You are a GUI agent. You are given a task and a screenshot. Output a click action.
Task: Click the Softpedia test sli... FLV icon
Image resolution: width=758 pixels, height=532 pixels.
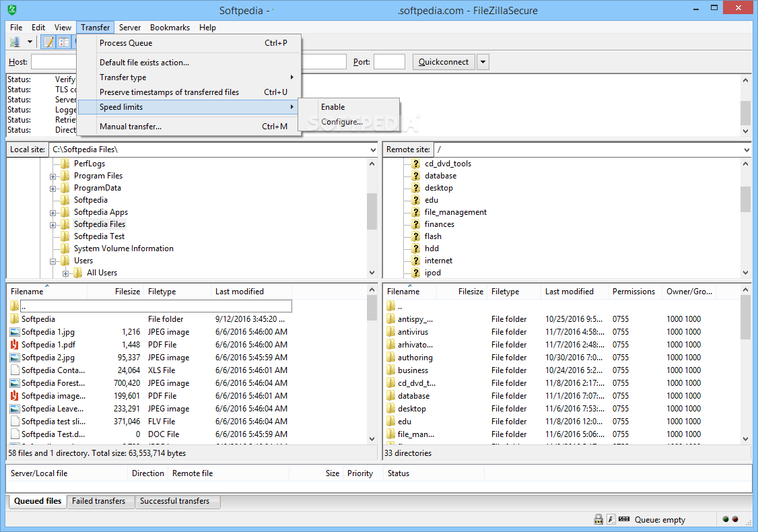15,422
